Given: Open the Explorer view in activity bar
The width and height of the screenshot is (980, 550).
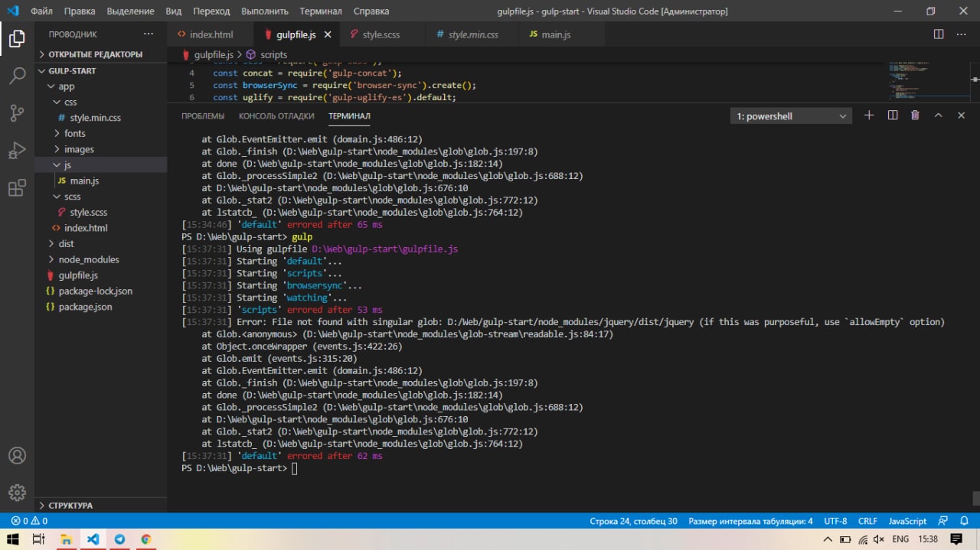Looking at the screenshot, I should (x=17, y=39).
